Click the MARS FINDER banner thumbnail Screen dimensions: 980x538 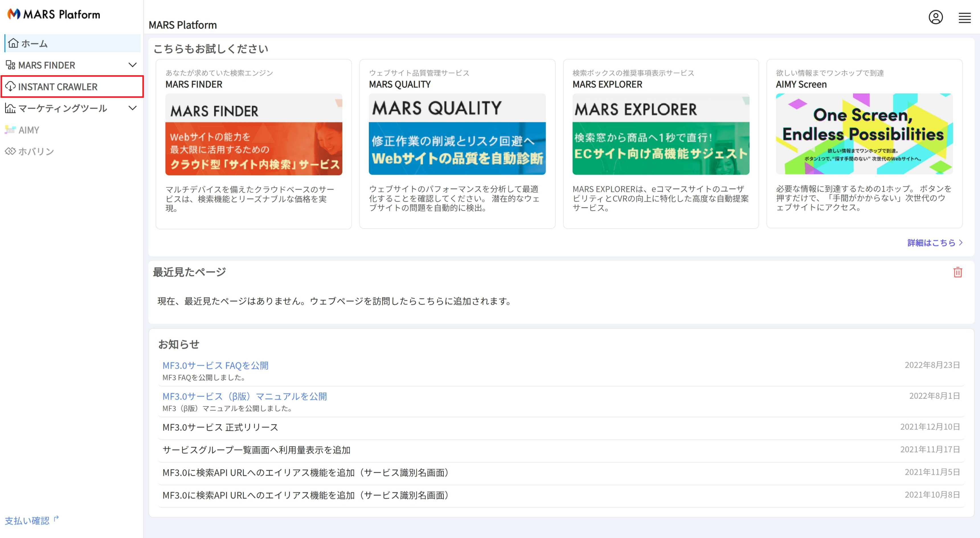tap(253, 134)
